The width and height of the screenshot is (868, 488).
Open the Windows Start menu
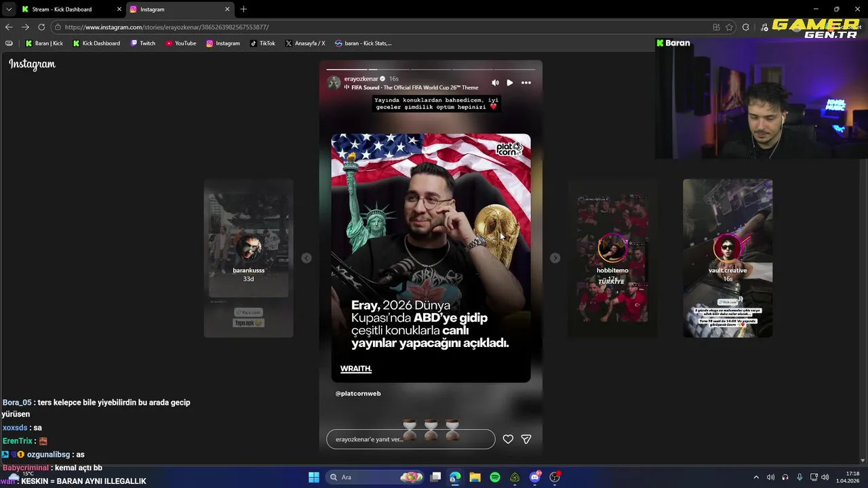(x=314, y=477)
